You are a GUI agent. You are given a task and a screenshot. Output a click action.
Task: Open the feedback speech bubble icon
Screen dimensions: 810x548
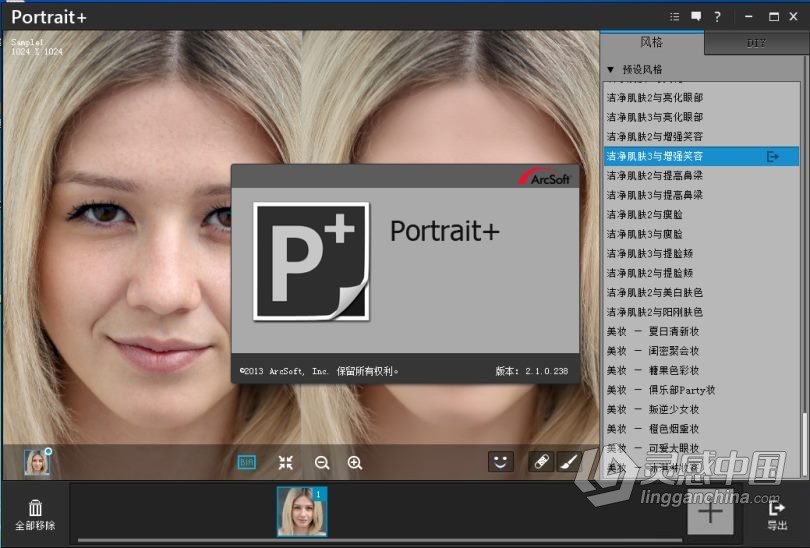(696, 17)
